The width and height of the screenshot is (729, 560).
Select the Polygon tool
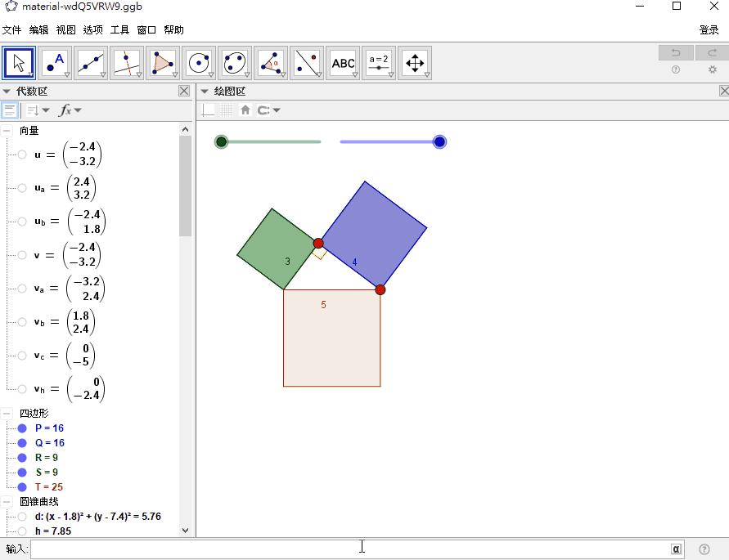tap(163, 62)
